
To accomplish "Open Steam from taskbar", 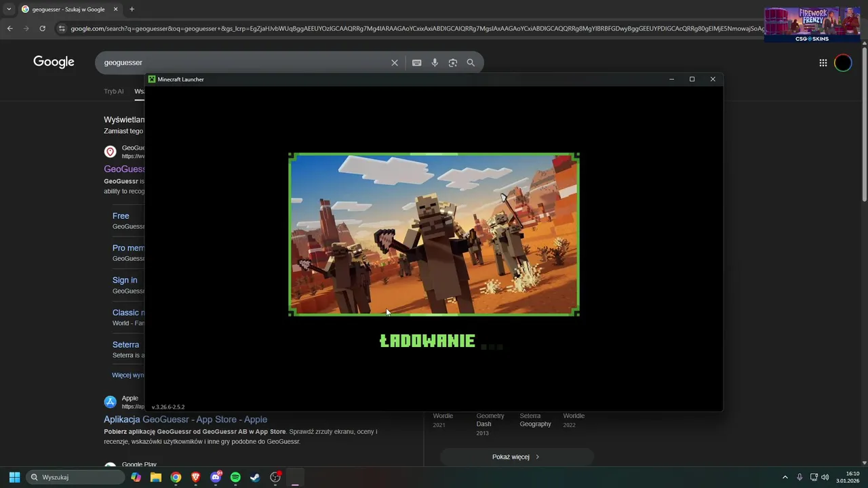I will [x=255, y=477].
